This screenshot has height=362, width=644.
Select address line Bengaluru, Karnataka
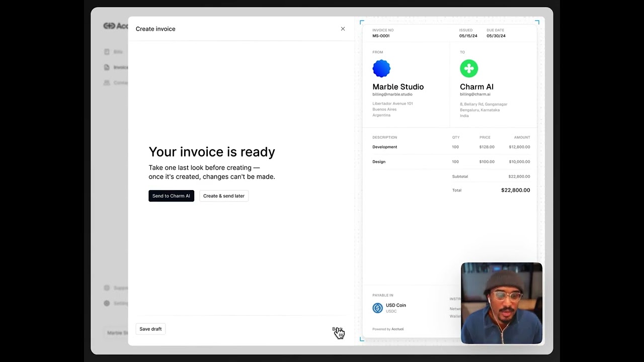479,110
